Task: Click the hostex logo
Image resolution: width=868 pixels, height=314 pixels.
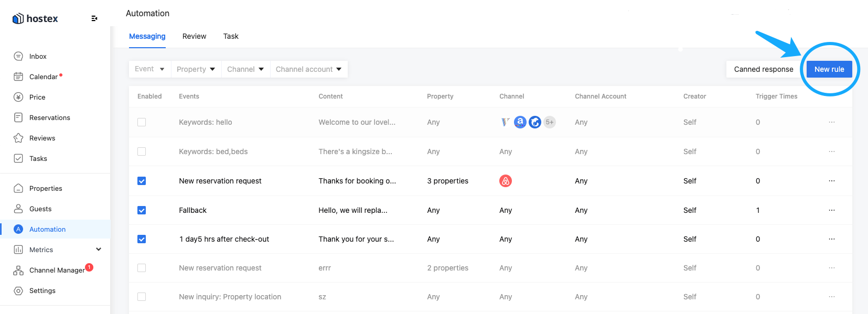Action: click(x=35, y=18)
